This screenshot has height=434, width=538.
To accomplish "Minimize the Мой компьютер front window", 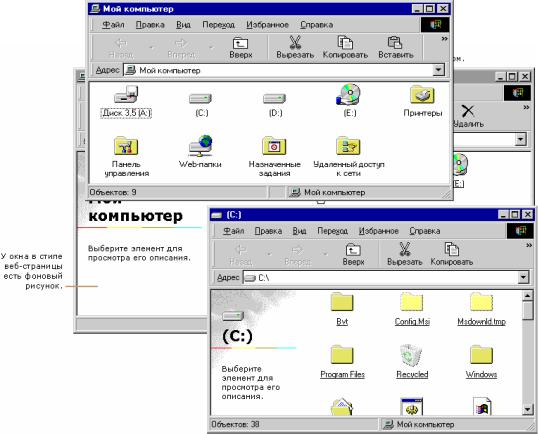I will coord(417,9).
